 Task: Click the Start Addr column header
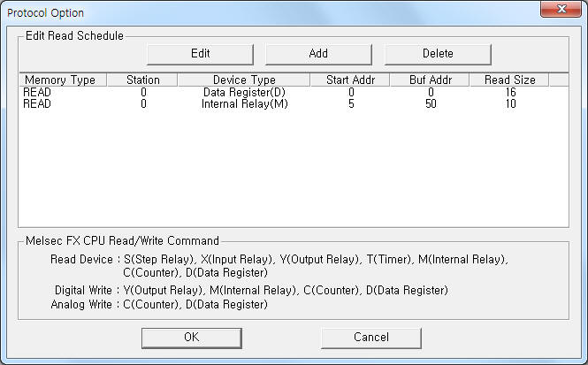pos(351,80)
